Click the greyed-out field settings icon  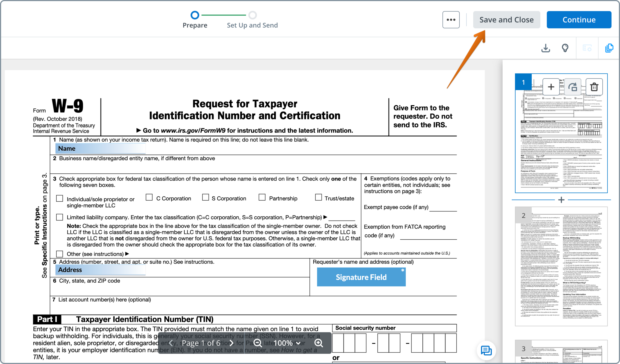click(x=587, y=48)
